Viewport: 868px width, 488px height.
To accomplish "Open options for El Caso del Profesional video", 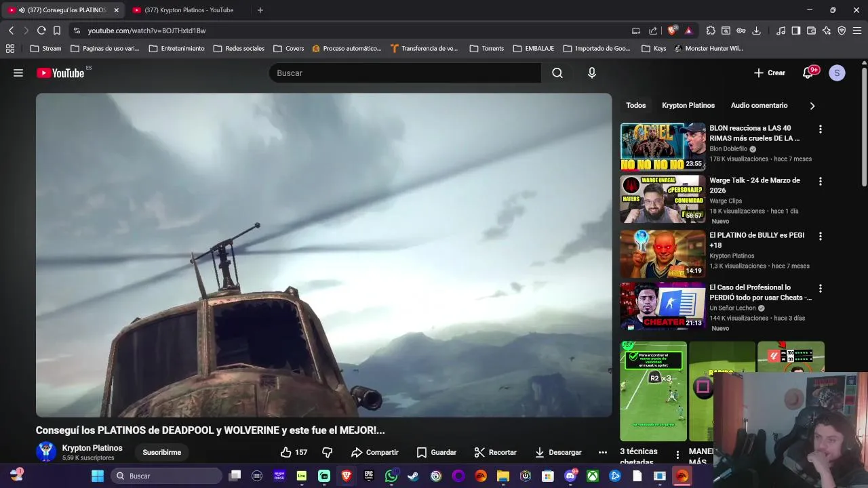I will click(821, 288).
